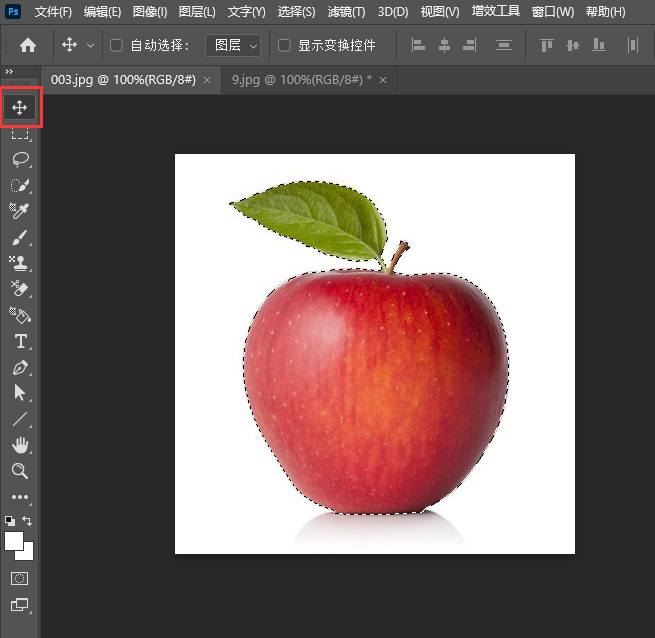Select the Pen tool
Image resolution: width=655 pixels, height=638 pixels.
pos(20,367)
